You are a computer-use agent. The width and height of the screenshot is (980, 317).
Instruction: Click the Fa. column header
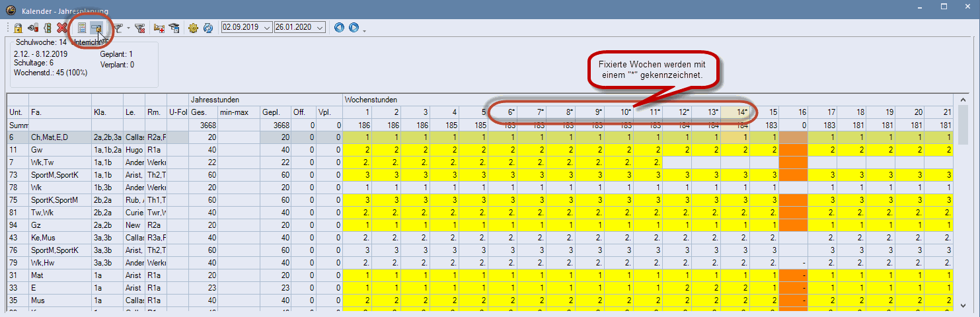pyautogui.click(x=60, y=112)
